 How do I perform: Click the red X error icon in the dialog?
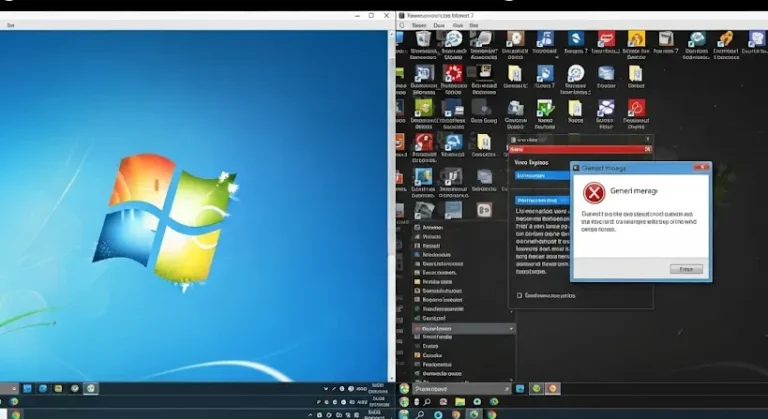point(594,193)
